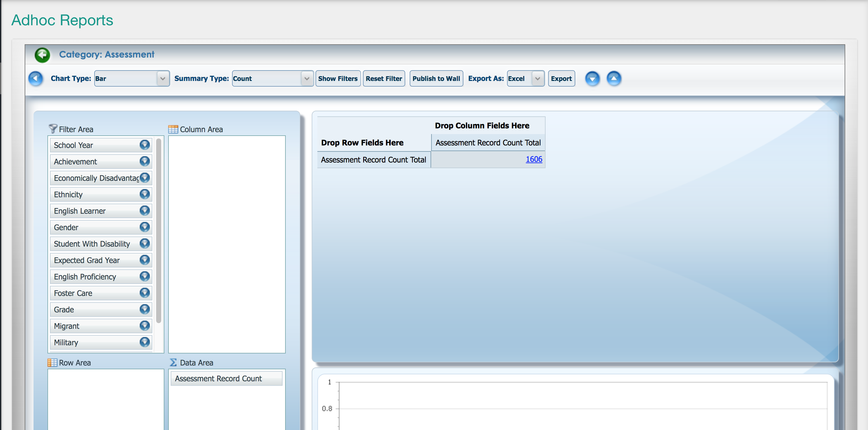Click Publish to Wall

tap(436, 78)
